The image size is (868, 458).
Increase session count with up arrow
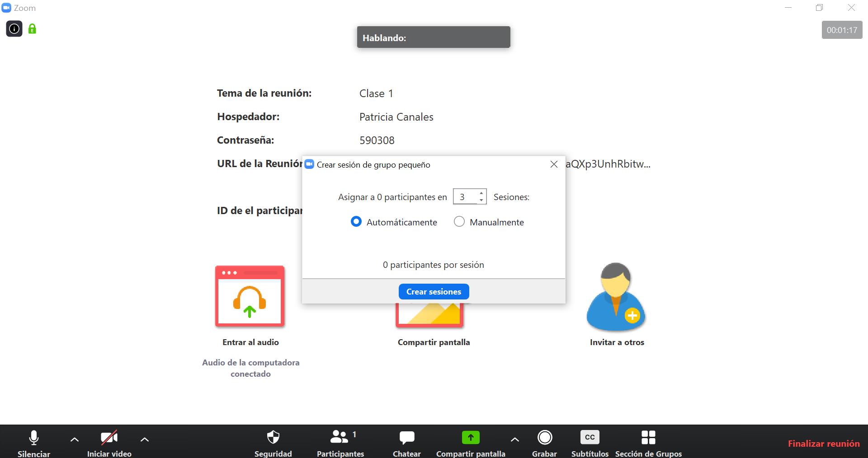tap(481, 193)
